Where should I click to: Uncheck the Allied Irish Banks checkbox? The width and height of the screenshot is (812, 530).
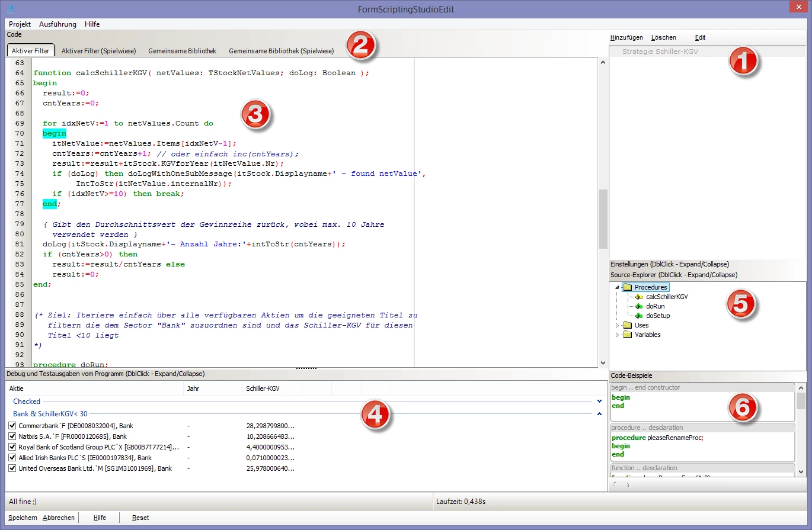pyautogui.click(x=12, y=458)
